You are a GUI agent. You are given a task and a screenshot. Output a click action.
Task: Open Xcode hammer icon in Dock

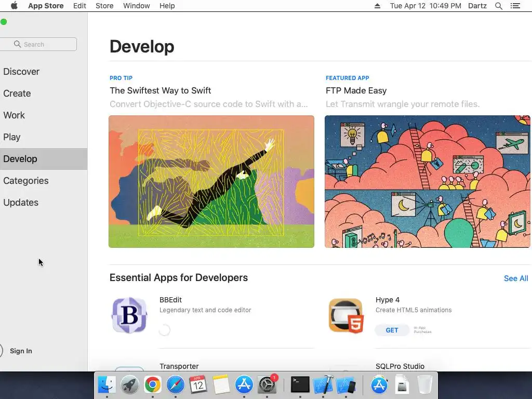click(x=323, y=385)
